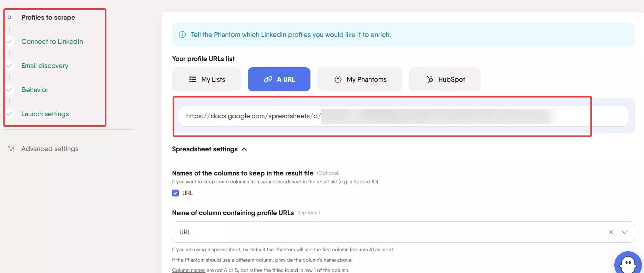Open the PhantomBuster ghost chat assistant
The image size is (644, 273).
point(628,264)
